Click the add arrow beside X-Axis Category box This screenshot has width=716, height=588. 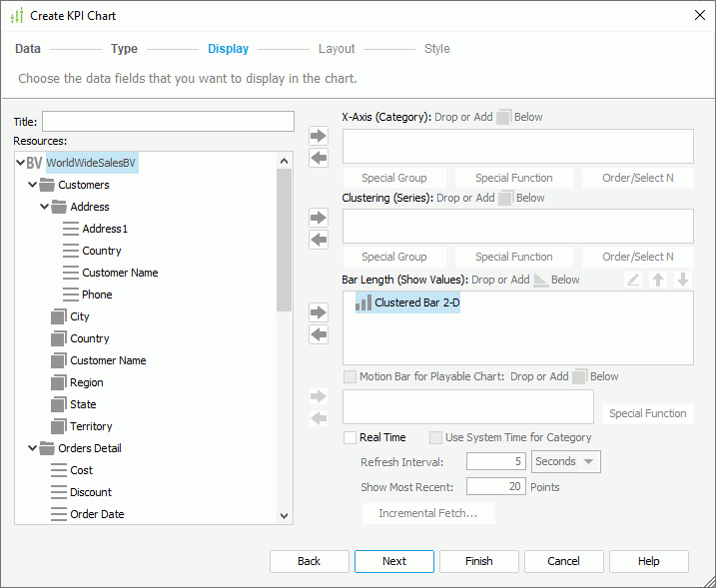pos(319,136)
